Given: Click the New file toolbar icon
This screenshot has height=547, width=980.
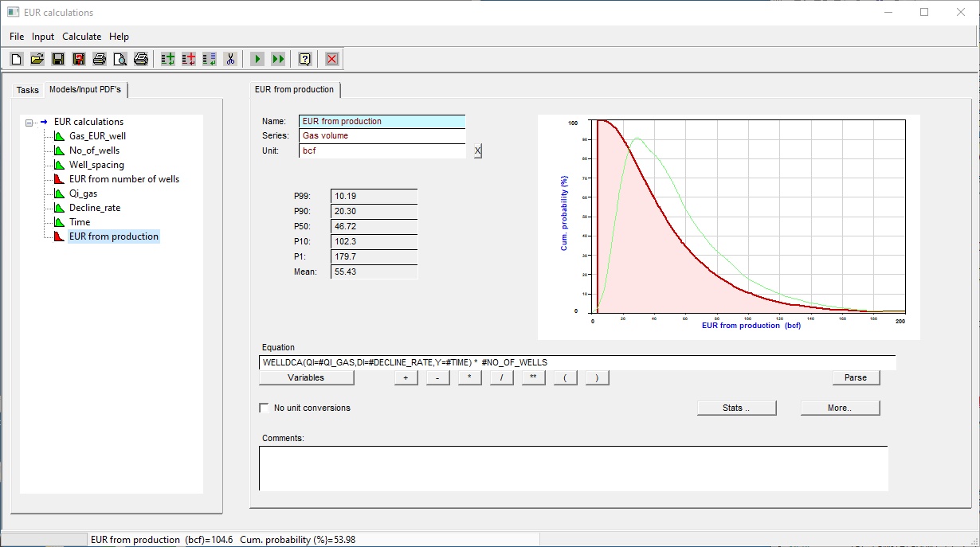Looking at the screenshot, I should coord(16,59).
